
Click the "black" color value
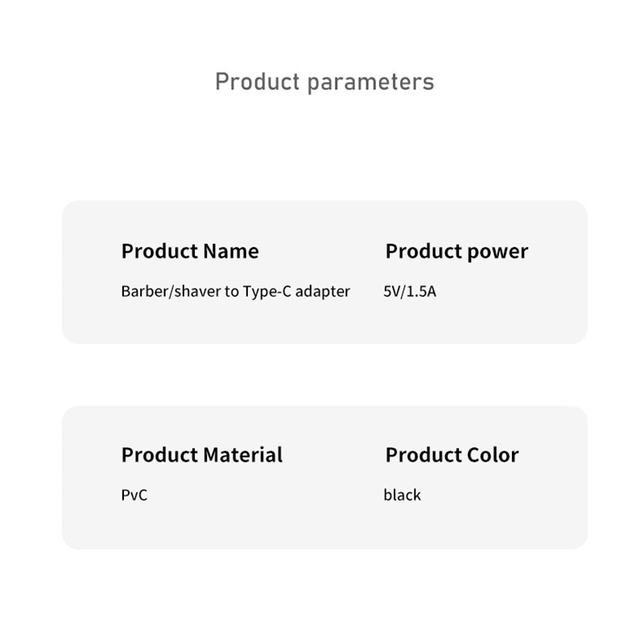[402, 495]
